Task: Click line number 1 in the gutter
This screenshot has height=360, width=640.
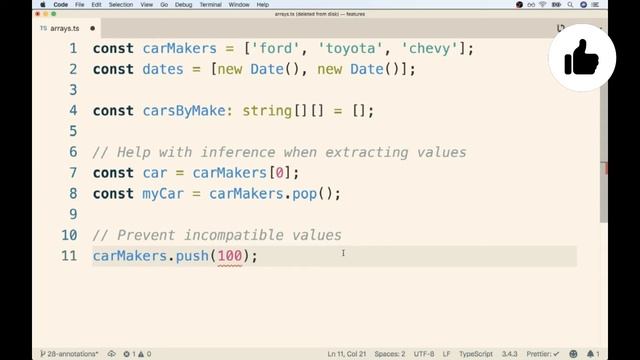Action: pos(73,49)
